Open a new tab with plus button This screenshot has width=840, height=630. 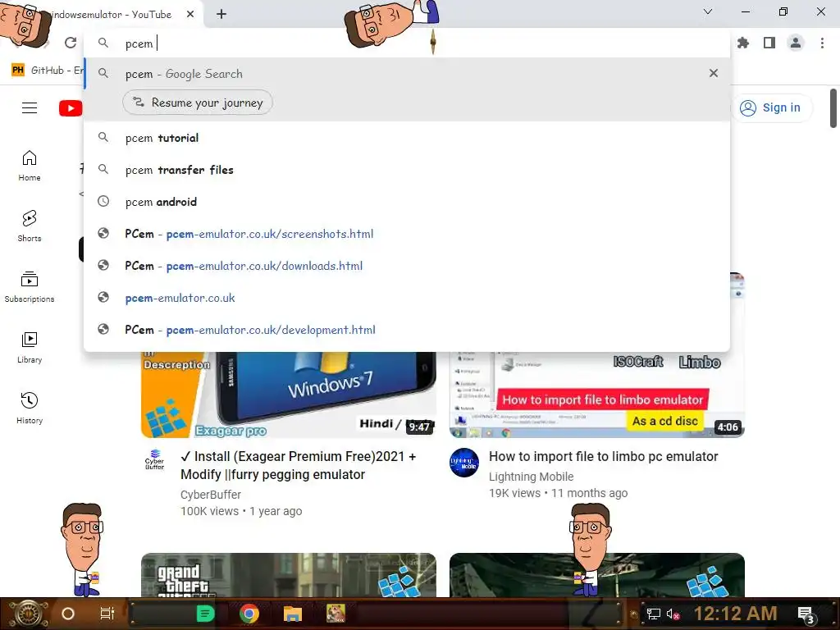tap(221, 14)
